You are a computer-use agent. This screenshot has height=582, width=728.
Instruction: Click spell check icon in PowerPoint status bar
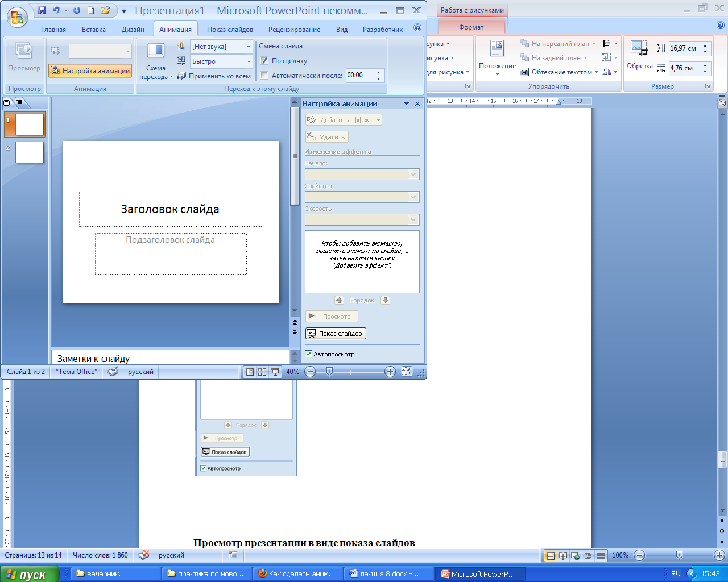click(x=113, y=372)
